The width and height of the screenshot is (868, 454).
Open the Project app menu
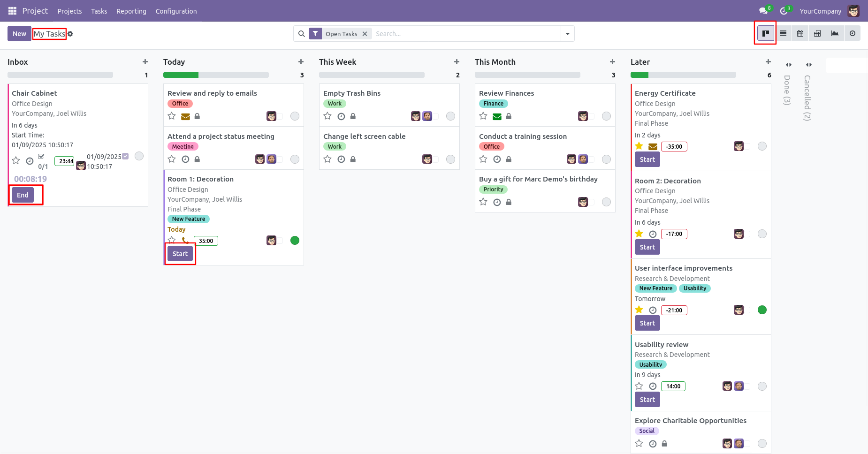point(35,11)
